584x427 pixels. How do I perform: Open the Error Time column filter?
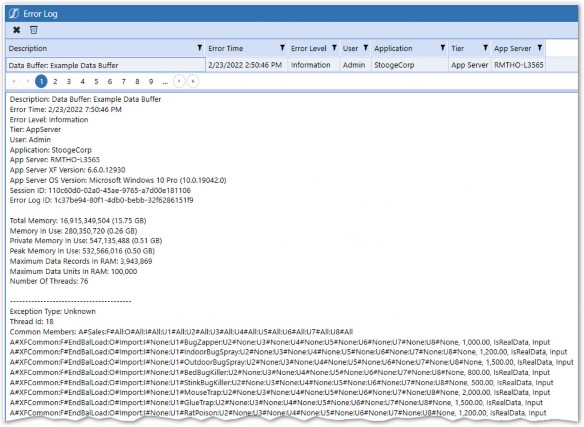pyautogui.click(x=282, y=48)
